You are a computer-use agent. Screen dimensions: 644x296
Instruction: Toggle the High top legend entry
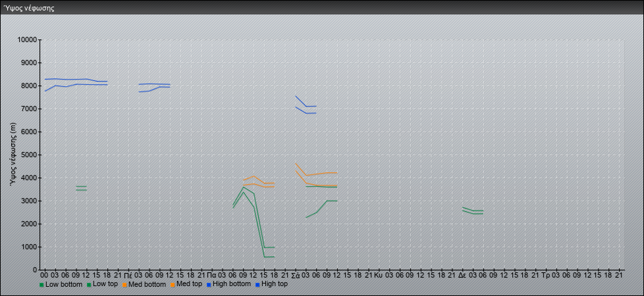tap(271, 284)
